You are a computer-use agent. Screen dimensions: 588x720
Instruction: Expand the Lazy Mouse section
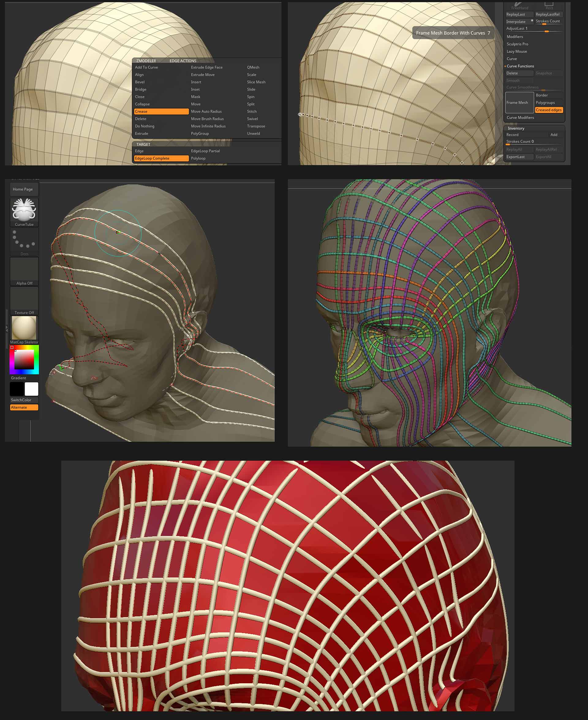click(517, 51)
